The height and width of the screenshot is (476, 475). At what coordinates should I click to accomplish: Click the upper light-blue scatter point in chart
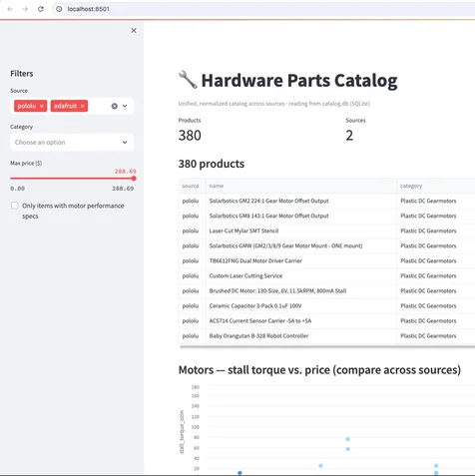click(x=347, y=439)
